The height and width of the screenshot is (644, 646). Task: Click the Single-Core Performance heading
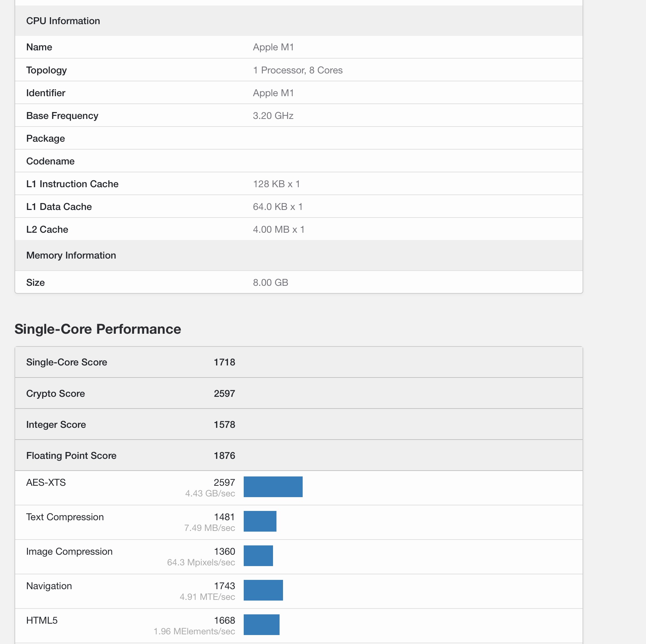pyautogui.click(x=98, y=329)
